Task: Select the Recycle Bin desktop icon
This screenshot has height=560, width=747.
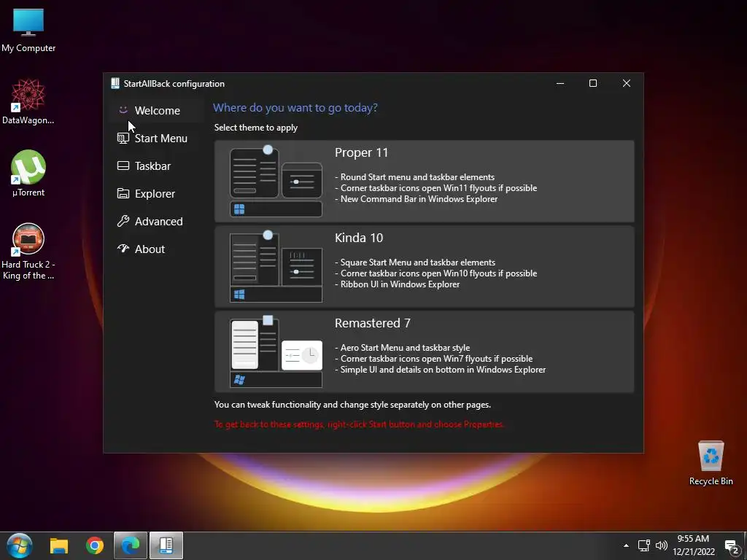Action: pyautogui.click(x=711, y=463)
